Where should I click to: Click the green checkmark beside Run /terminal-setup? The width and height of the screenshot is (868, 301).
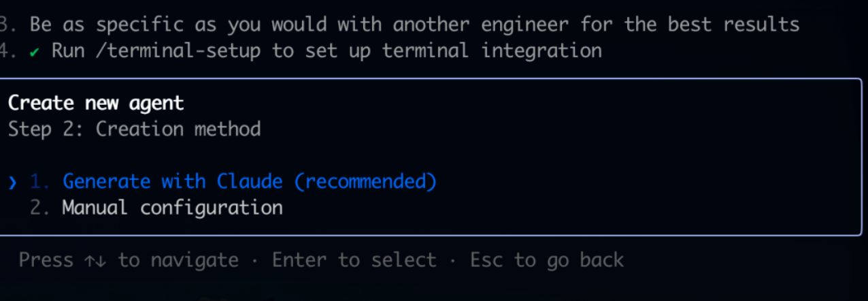click(x=34, y=52)
